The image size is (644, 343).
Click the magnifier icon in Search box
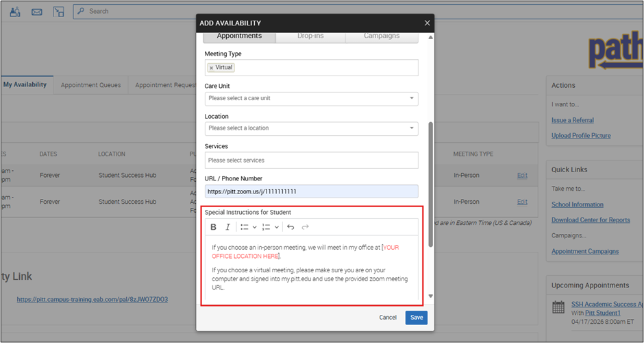coord(81,11)
